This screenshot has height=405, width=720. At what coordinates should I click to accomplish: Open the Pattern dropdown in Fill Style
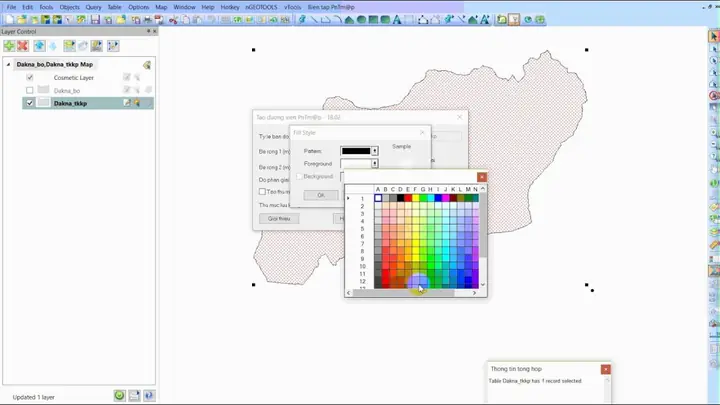point(375,151)
